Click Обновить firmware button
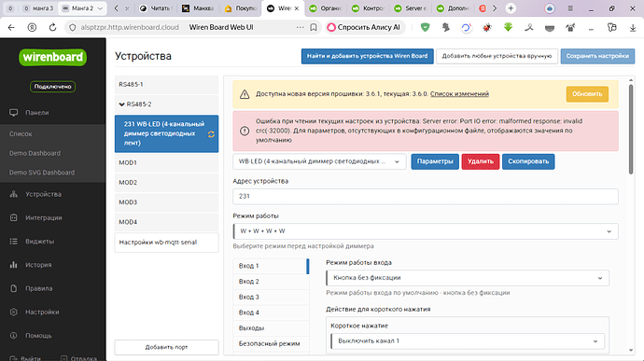This screenshot has height=361, width=644. [x=587, y=94]
